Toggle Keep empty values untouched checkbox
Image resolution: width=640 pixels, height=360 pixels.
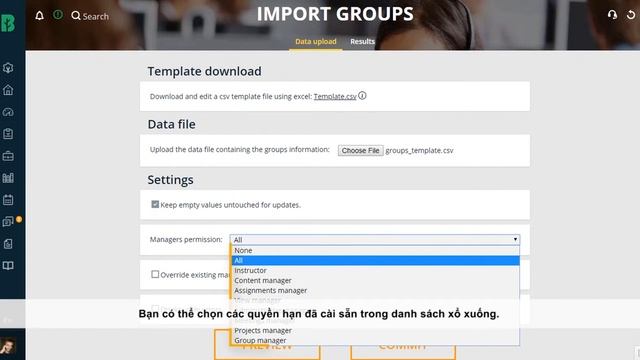pyautogui.click(x=155, y=204)
